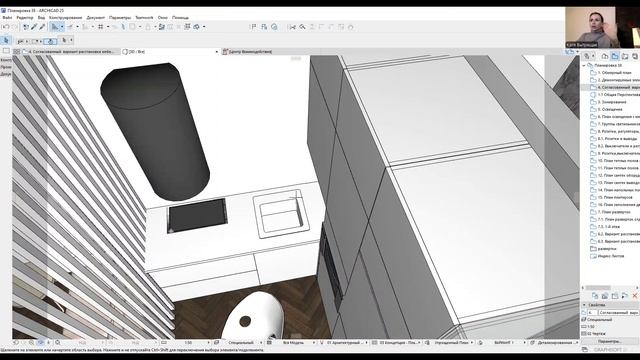Click the Publisher Sets navigator icon
This screenshot has width=640, height=360.
[x=635, y=56]
